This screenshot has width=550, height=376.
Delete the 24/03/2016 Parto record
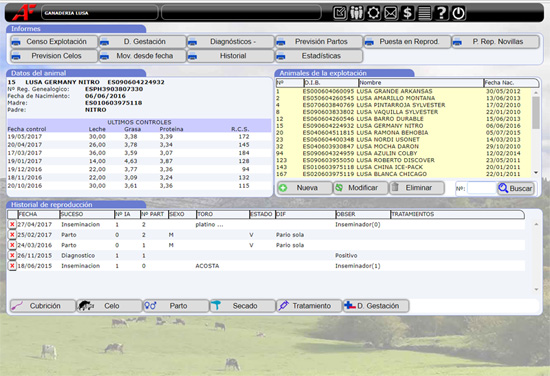[x=12, y=245]
